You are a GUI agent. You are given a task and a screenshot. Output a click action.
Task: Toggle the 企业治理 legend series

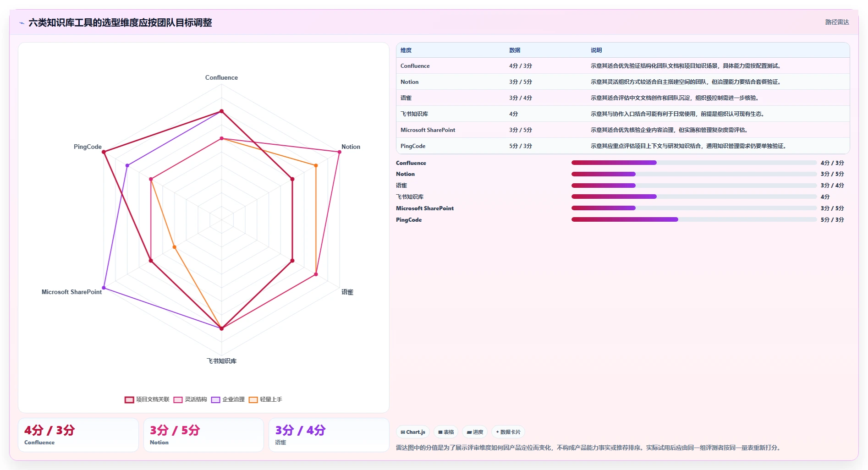228,399
